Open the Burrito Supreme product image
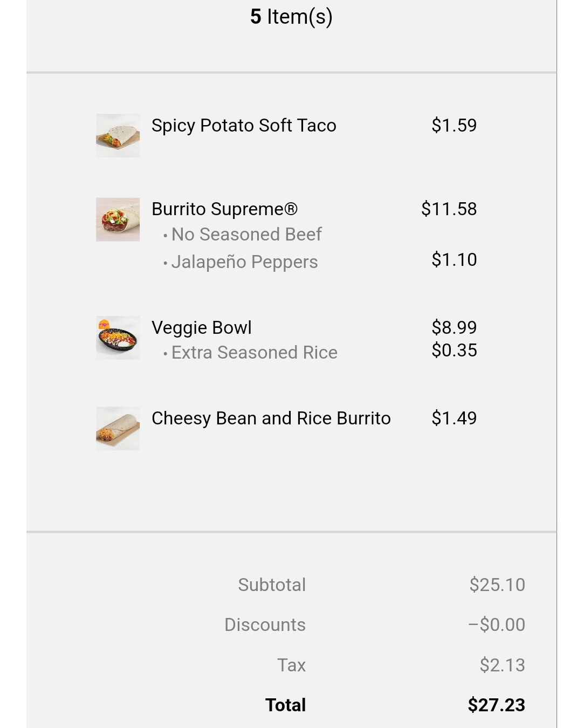Image resolution: width=563 pixels, height=728 pixels. (x=118, y=219)
